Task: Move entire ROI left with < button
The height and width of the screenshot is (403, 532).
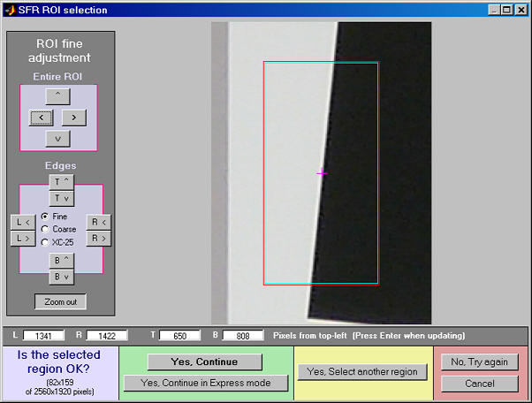Action: 41,118
